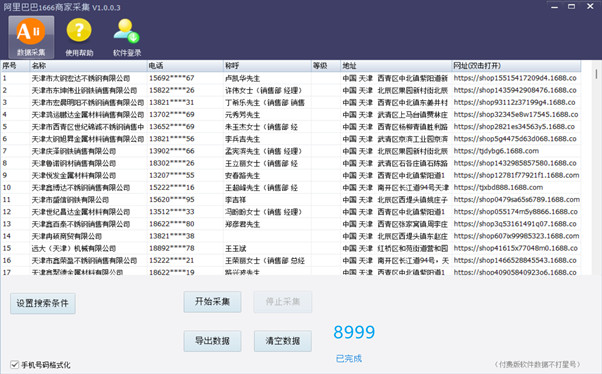
Task: Select row 远大（天津）机械有限公司
Action: (x=291, y=248)
